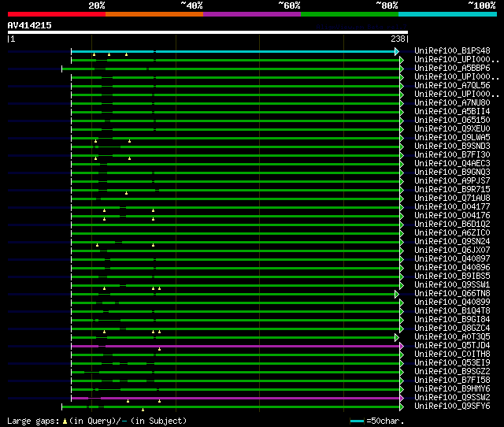Image resolution: width=504 pixels, height=427 pixels.
Task: Open hit label UniRef100_A5BBP6
Action: click(x=452, y=69)
